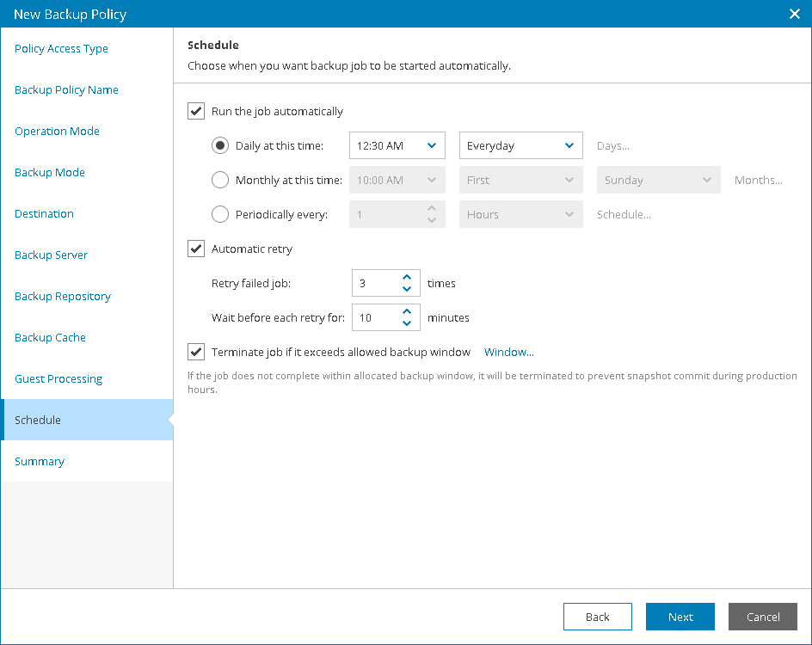Toggle Run the job automatically checkbox

click(x=196, y=111)
